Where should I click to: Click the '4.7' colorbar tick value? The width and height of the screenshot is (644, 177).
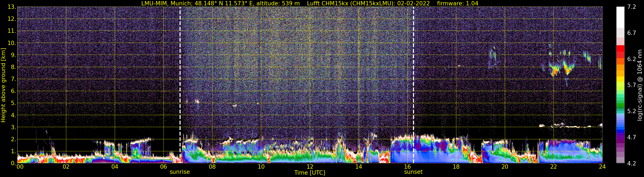point(632,137)
